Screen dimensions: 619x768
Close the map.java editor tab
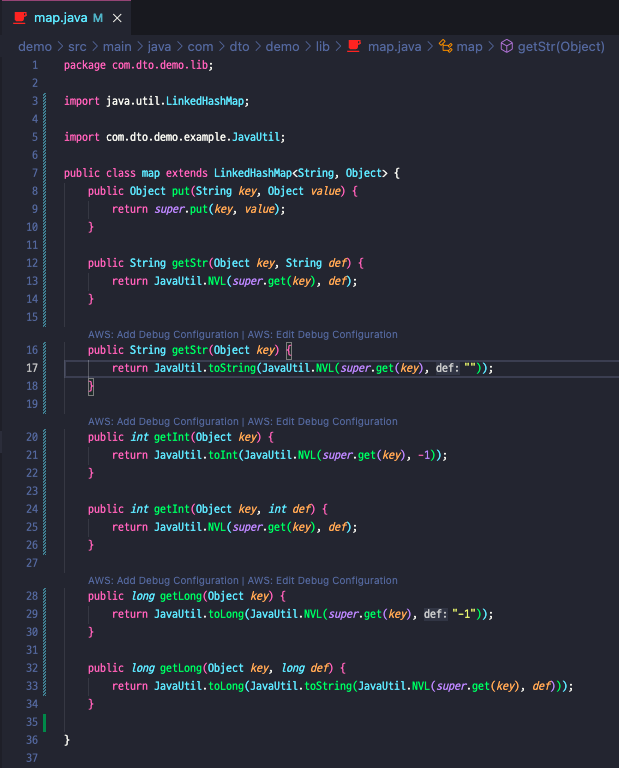click(x=117, y=18)
